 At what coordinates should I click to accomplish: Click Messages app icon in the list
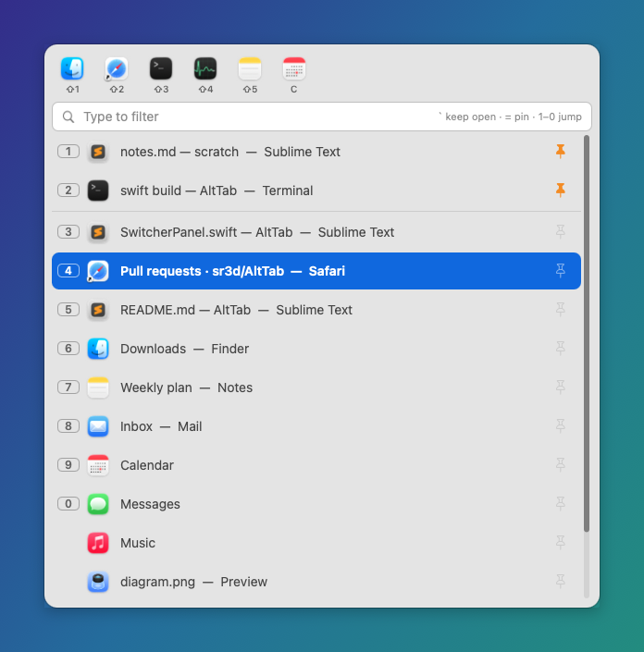pyautogui.click(x=98, y=504)
